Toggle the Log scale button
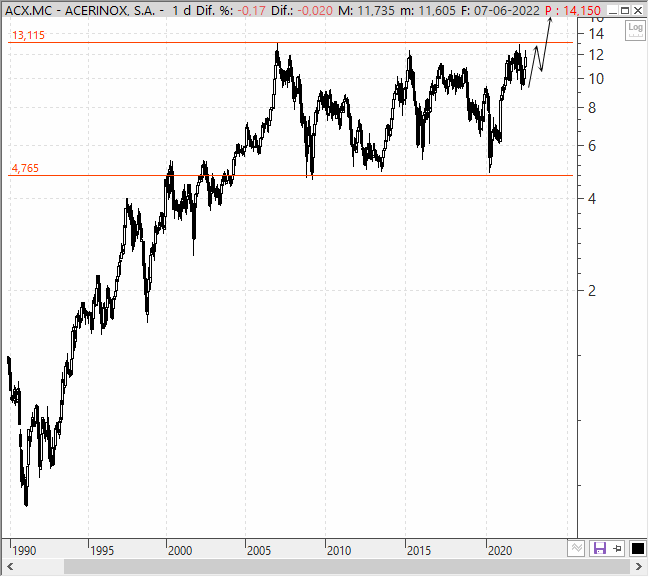Viewport: 649px width, 577px height. pos(635,30)
